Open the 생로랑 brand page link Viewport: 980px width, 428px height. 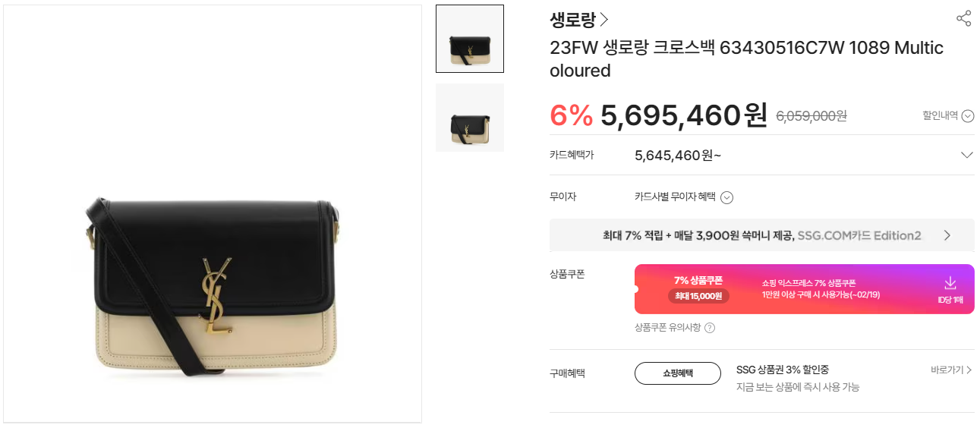click(573, 20)
